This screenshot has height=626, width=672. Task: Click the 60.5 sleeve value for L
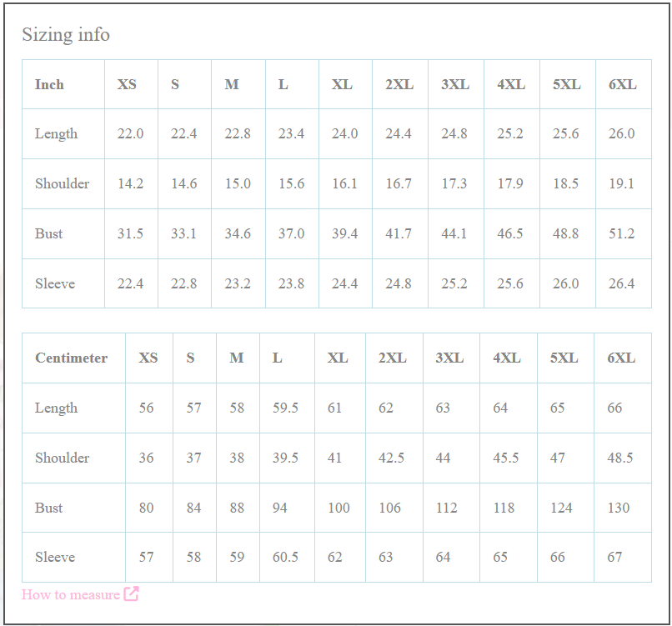pyautogui.click(x=285, y=557)
